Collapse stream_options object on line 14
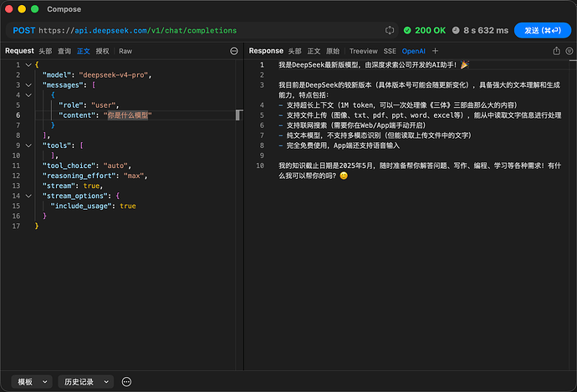 point(28,196)
